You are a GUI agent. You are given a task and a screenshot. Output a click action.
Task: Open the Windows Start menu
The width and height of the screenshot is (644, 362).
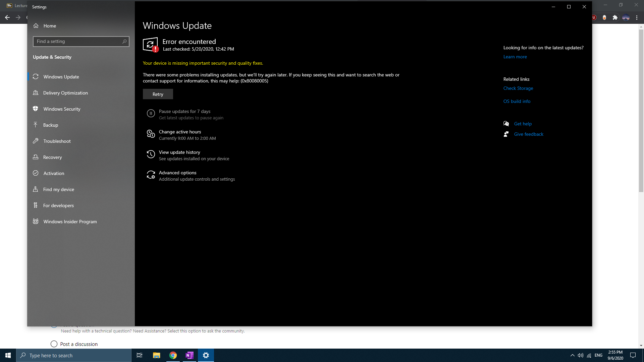[x=8, y=355]
